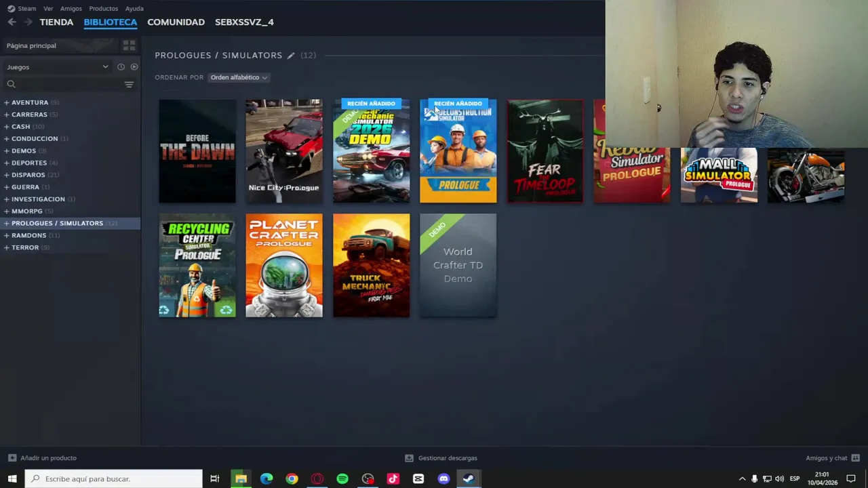Open the volume tray icon
This screenshot has width=868, height=488.
779,479
